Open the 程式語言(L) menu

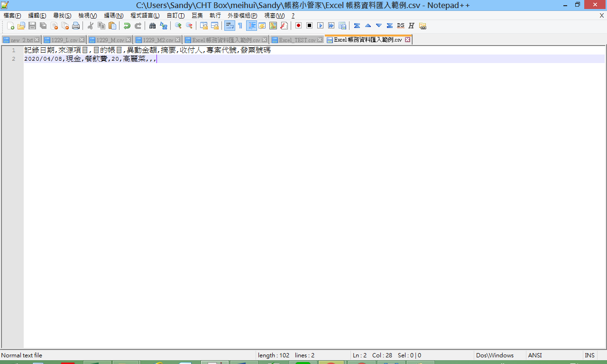145,16
